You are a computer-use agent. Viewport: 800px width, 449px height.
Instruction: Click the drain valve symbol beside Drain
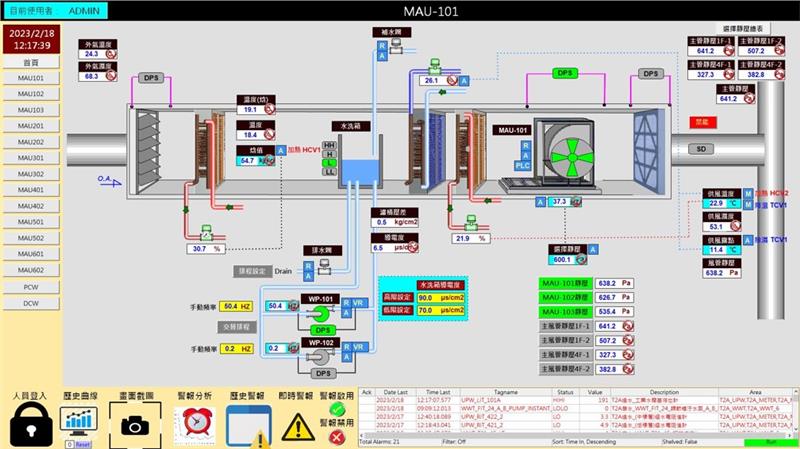click(x=324, y=266)
